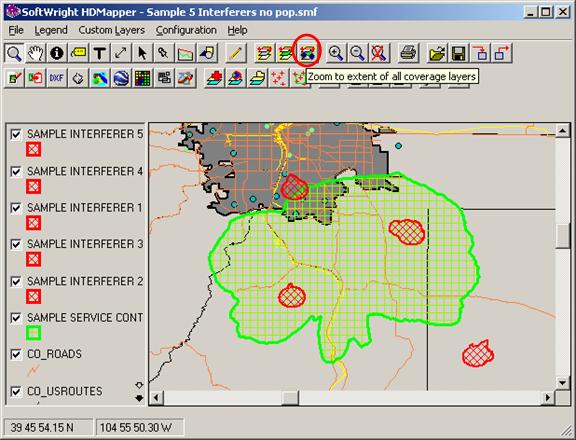Toggle the SAMPLE SERVICE CONT layer checkbox

[x=16, y=318]
